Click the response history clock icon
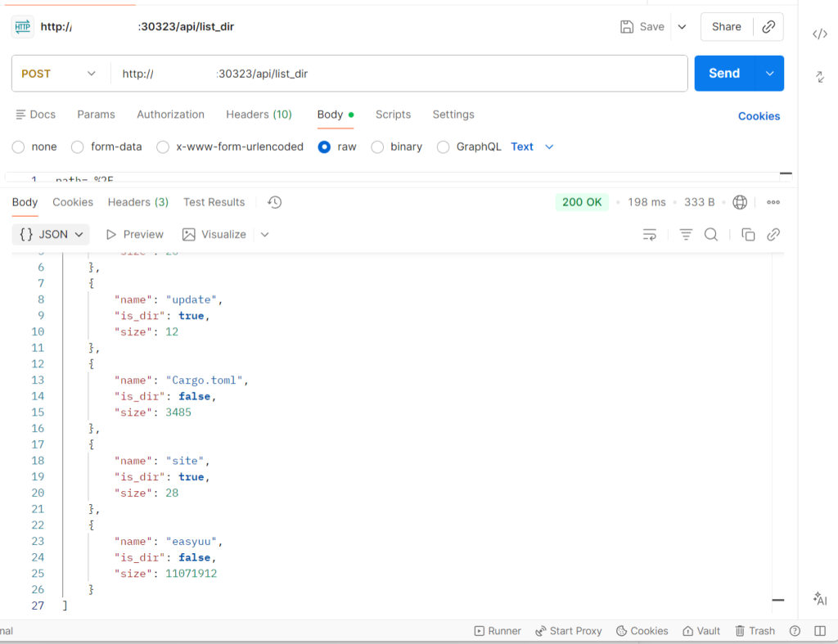The width and height of the screenshot is (838, 644). point(275,202)
